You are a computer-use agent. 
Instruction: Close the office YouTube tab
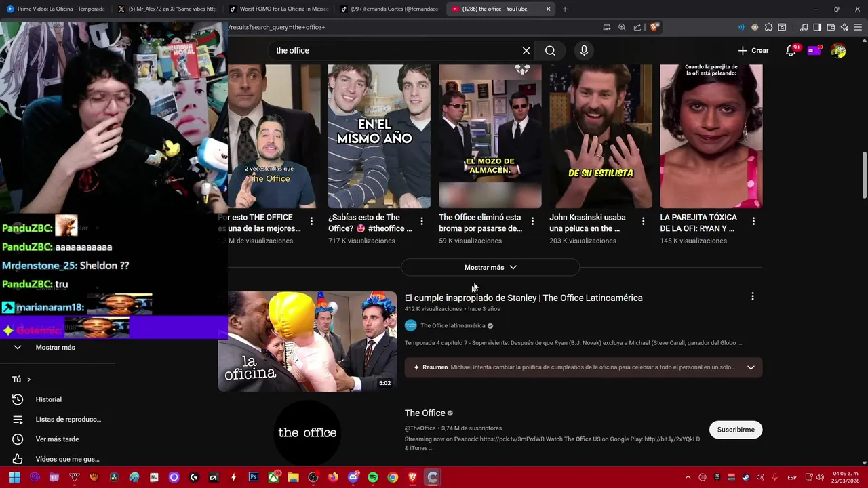(548, 9)
